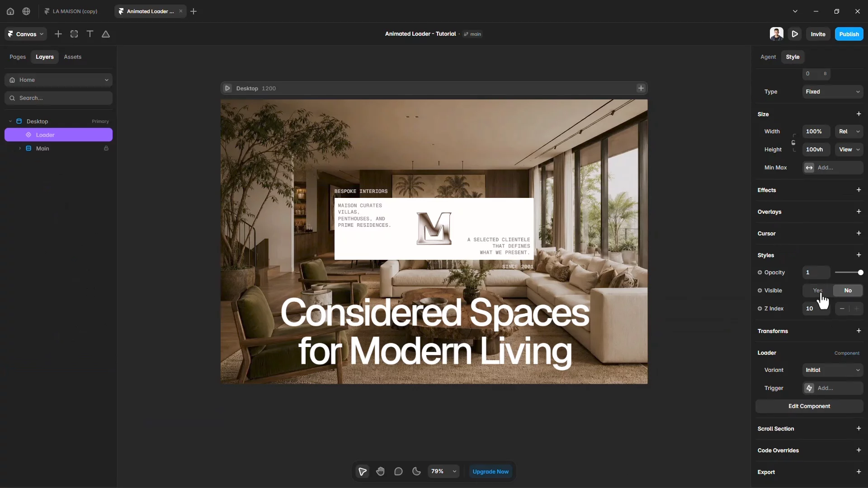Viewport: 868px width, 488px height.
Task: Click the Preview play button near Invite
Action: pos(795,34)
